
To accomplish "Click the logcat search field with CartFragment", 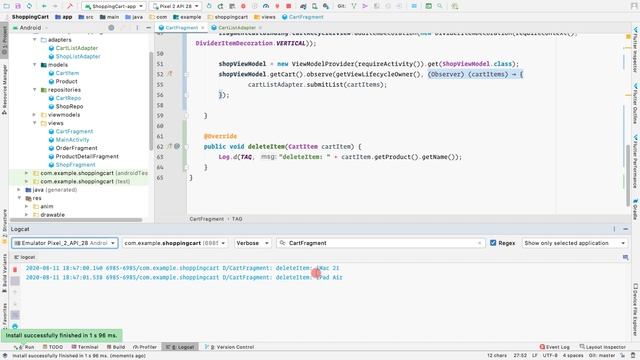I will point(380,243).
